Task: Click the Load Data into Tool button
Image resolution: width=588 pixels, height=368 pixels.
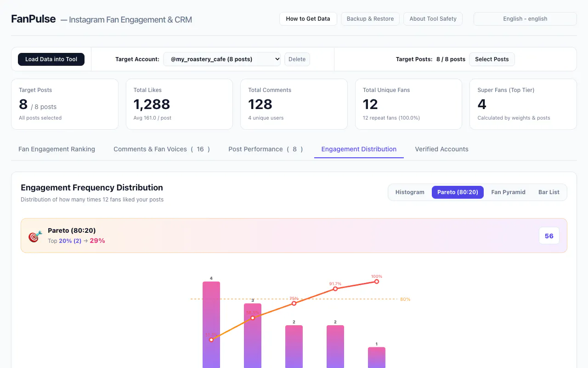Action: pos(51,59)
